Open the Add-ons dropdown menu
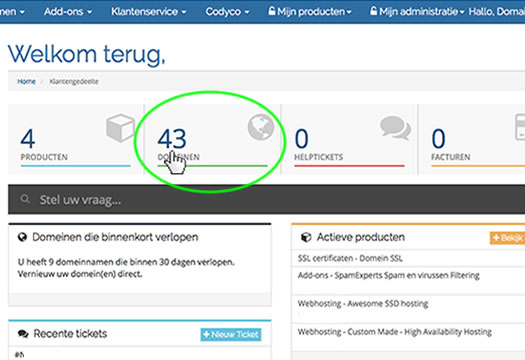Screen dimensions: 525x360 [68, 12]
